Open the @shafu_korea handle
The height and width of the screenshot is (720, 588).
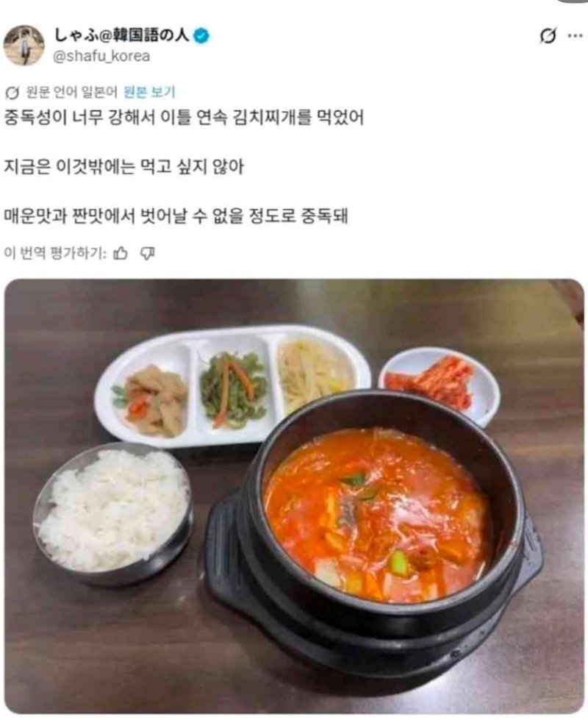(x=101, y=56)
